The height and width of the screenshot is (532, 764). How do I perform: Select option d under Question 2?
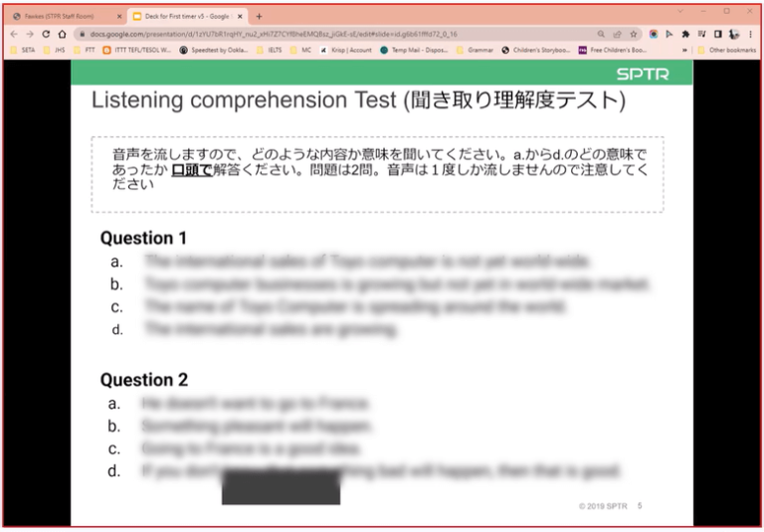tap(363, 471)
